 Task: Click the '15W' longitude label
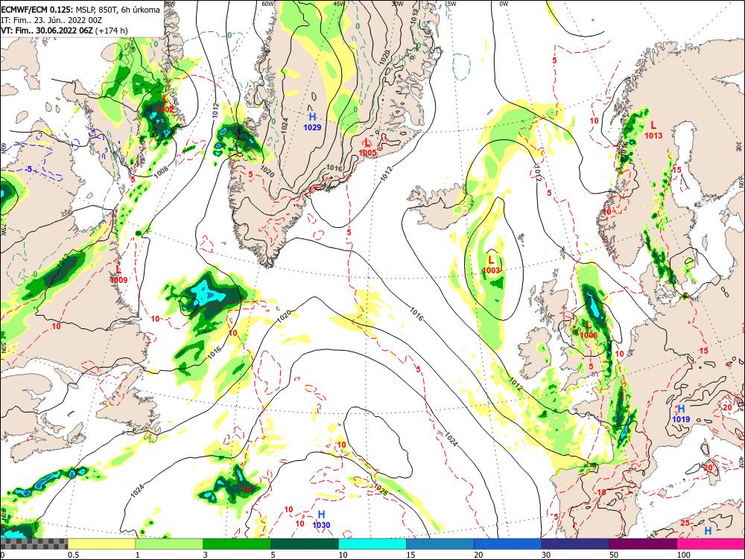(451, 3)
